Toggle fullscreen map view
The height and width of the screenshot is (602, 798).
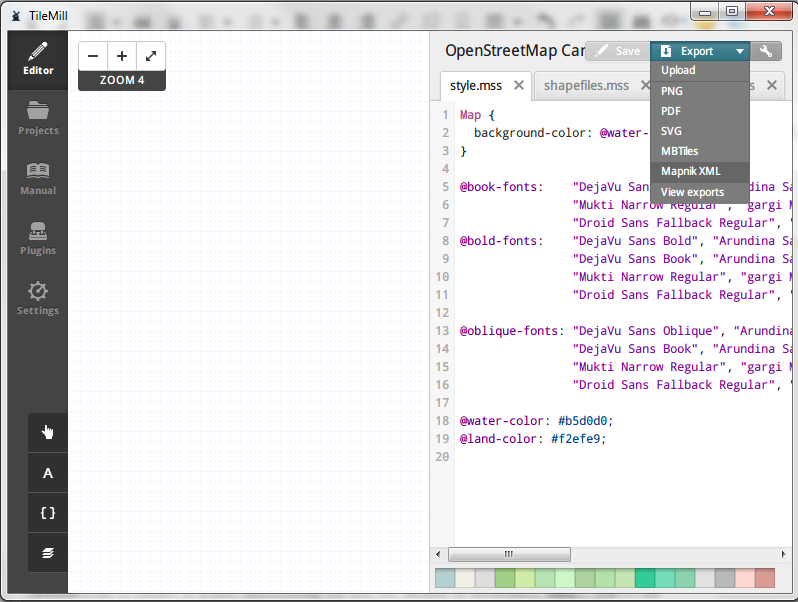[x=151, y=56]
